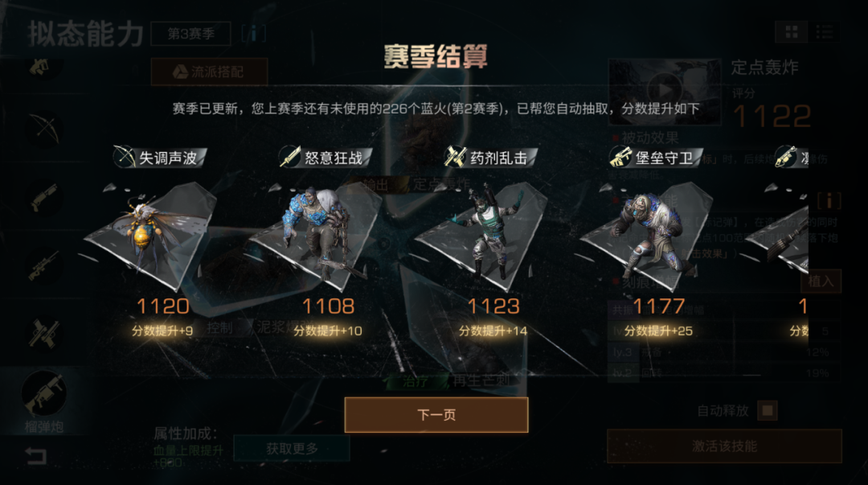The image size is (868, 485).
Task: Click the 下一页 button
Action: tap(436, 414)
